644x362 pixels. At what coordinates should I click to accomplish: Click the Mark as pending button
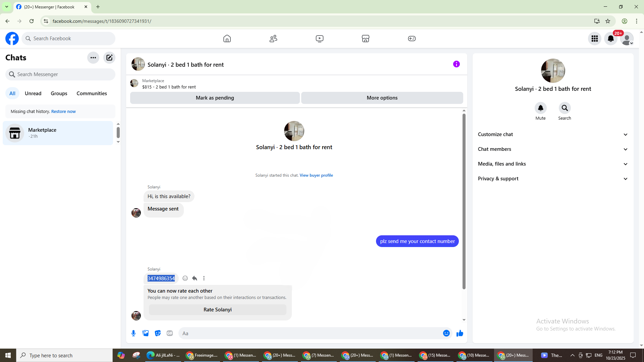215,98
